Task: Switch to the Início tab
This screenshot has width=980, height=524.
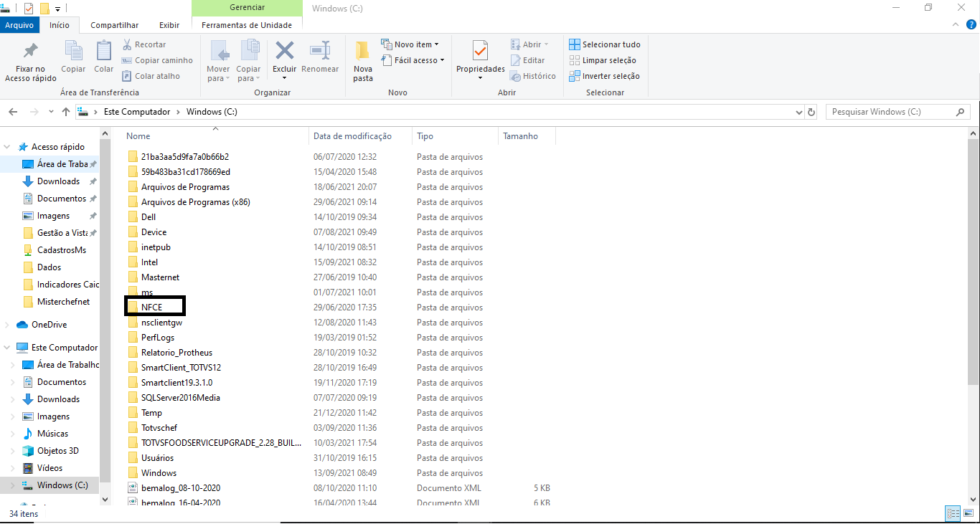Action: (x=60, y=25)
